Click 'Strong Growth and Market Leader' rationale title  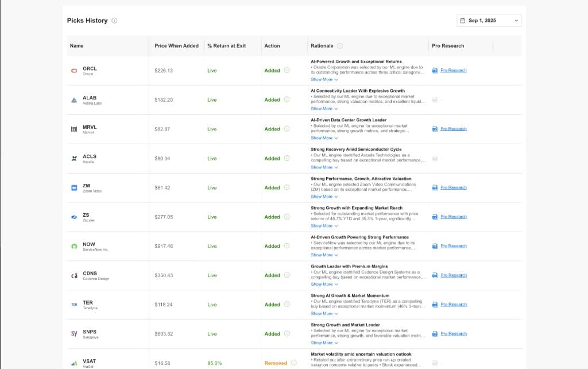tap(345, 325)
